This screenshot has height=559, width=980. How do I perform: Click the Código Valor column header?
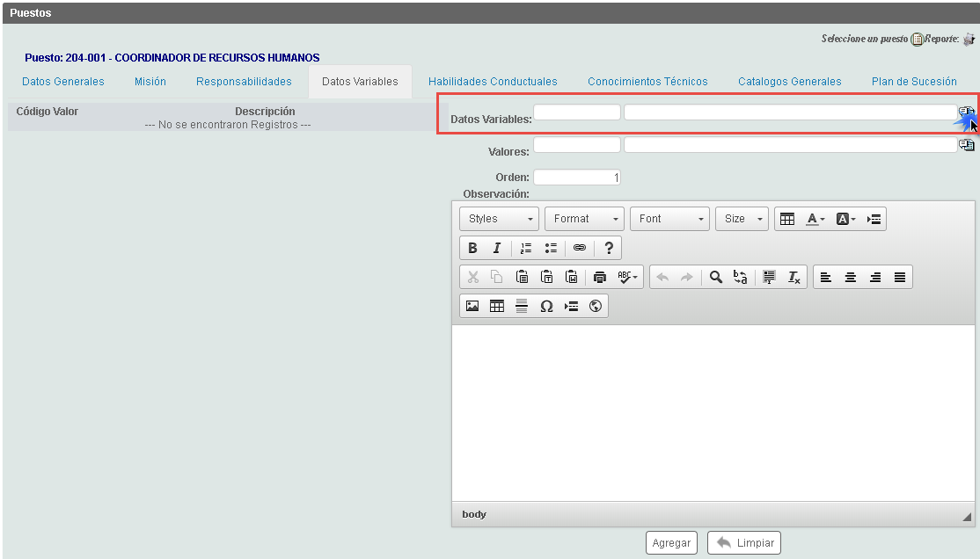click(48, 112)
